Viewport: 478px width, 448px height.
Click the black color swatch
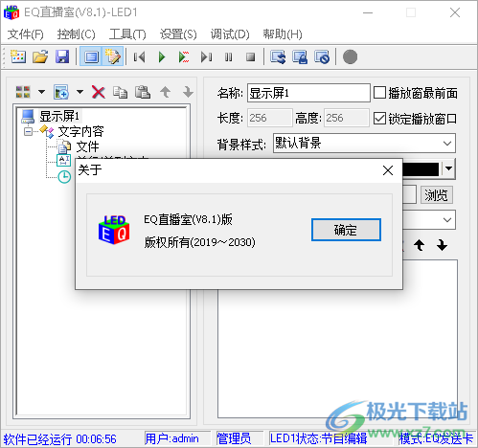421,168
